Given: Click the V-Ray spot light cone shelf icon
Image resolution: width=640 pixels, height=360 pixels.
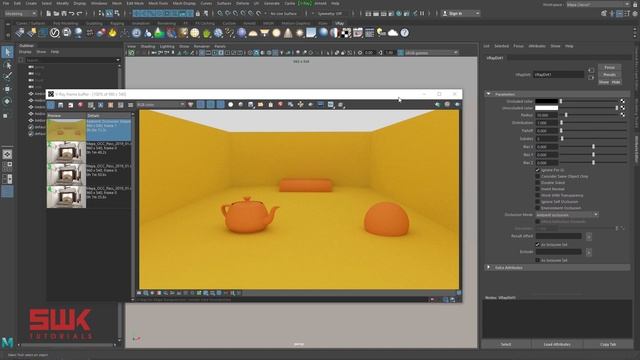Looking at the screenshot, I should tap(288, 33).
